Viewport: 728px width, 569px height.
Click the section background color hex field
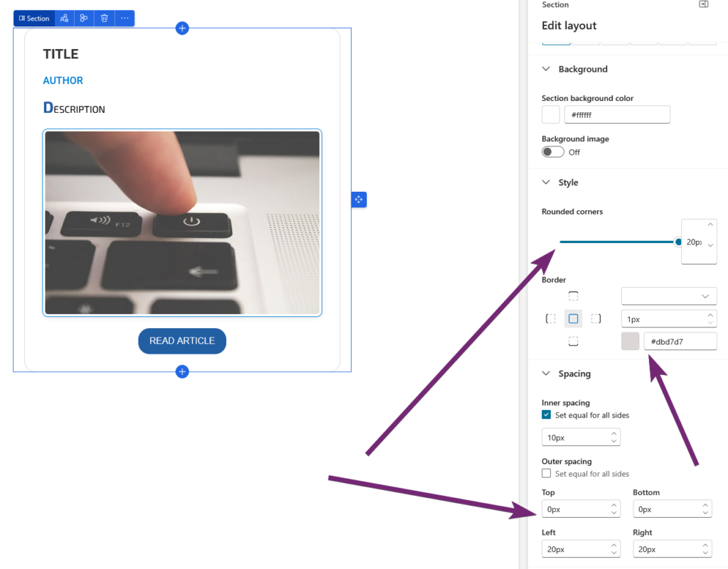click(616, 114)
